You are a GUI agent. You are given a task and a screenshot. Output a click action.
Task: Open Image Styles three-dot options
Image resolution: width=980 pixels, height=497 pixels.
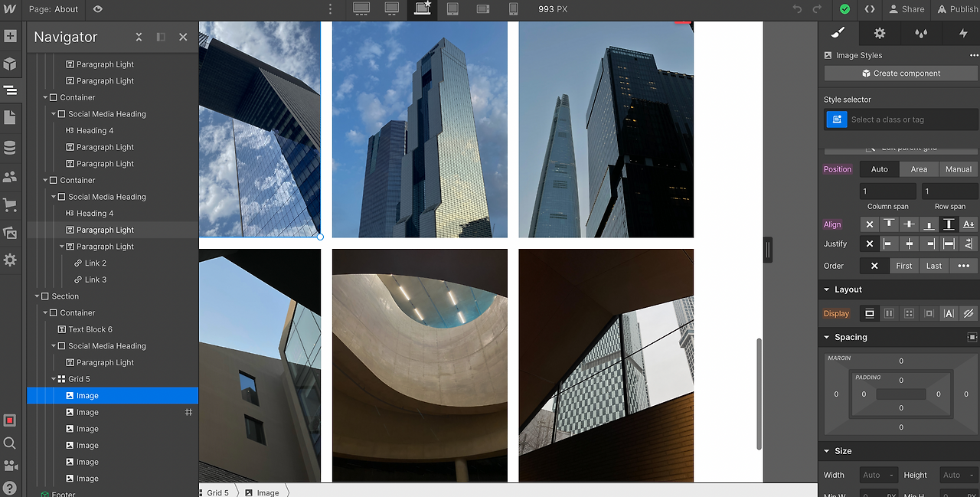pos(974,55)
